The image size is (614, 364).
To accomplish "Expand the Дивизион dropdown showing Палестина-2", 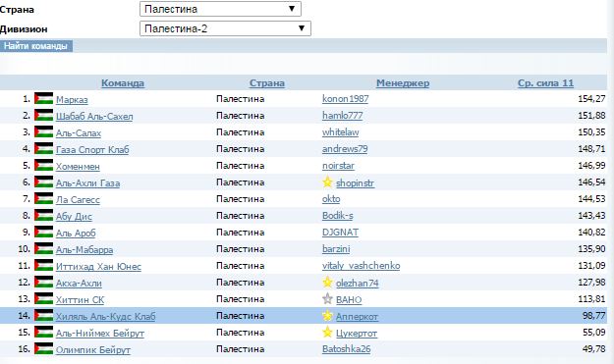I will click(x=225, y=28).
